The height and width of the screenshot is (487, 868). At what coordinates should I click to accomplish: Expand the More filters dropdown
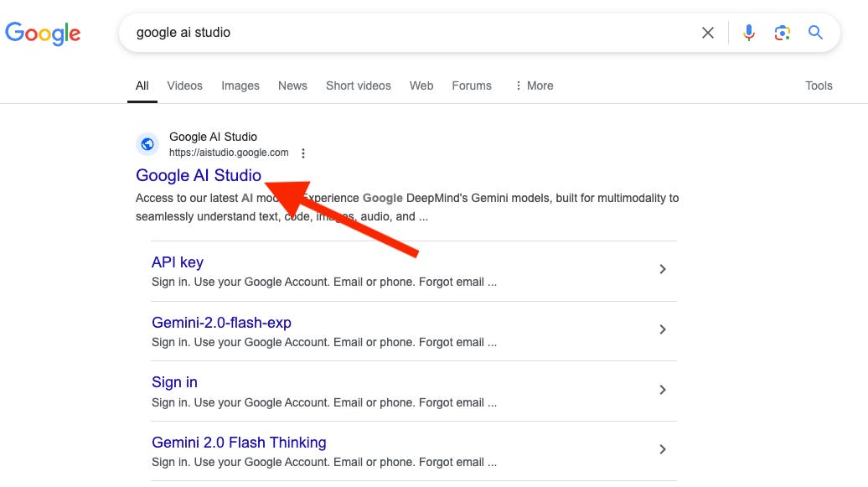coord(535,85)
